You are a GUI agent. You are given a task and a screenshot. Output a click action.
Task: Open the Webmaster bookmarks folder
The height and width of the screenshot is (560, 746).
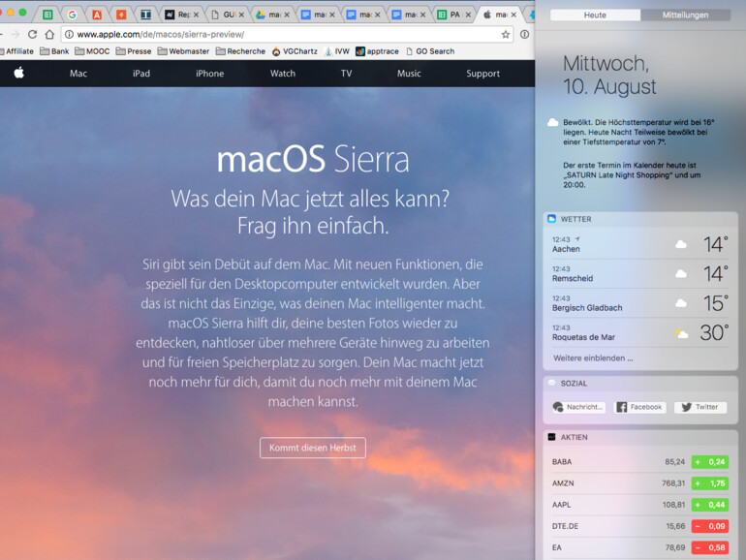pos(183,51)
